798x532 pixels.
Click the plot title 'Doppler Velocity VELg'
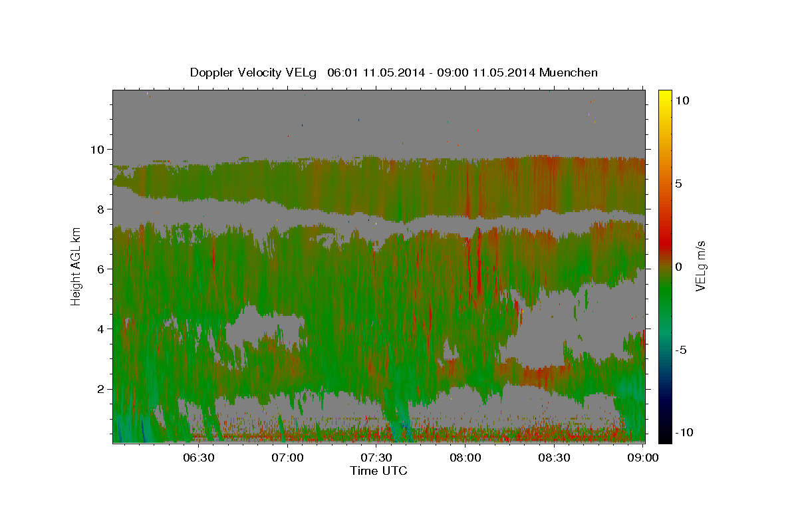point(255,72)
